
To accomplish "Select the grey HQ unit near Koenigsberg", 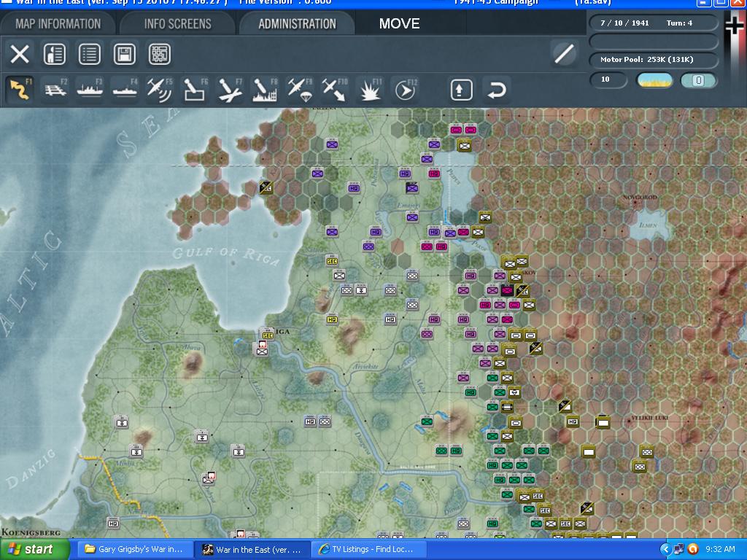I will (113, 524).
